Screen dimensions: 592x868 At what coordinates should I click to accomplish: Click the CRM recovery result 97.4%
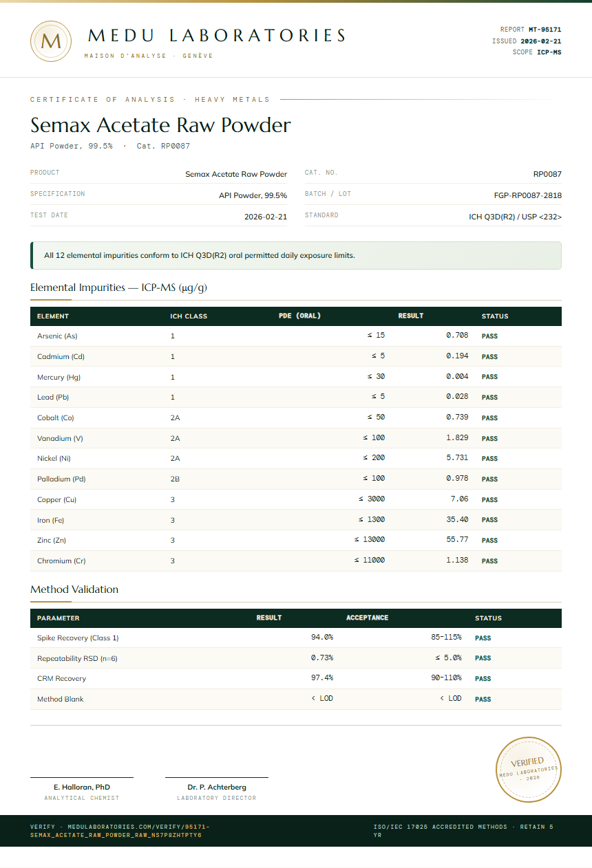click(x=322, y=678)
